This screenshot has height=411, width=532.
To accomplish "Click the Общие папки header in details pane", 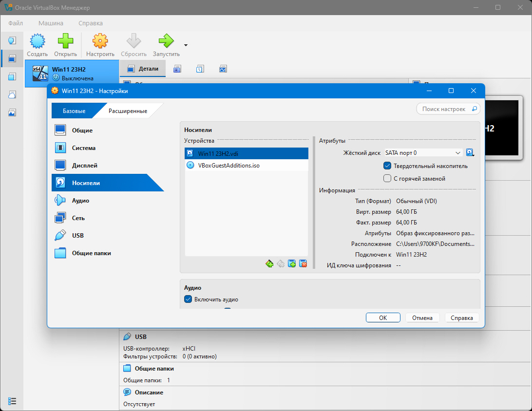I will pyautogui.click(x=154, y=369).
